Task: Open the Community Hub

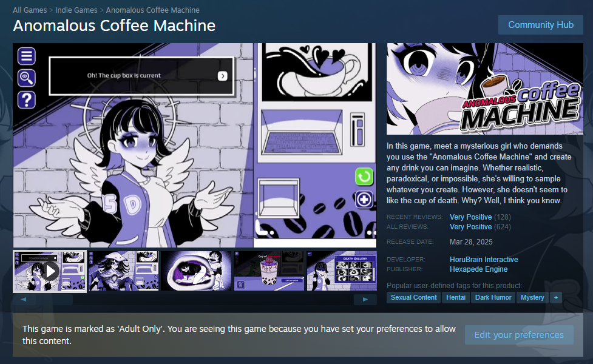Action: (540, 25)
